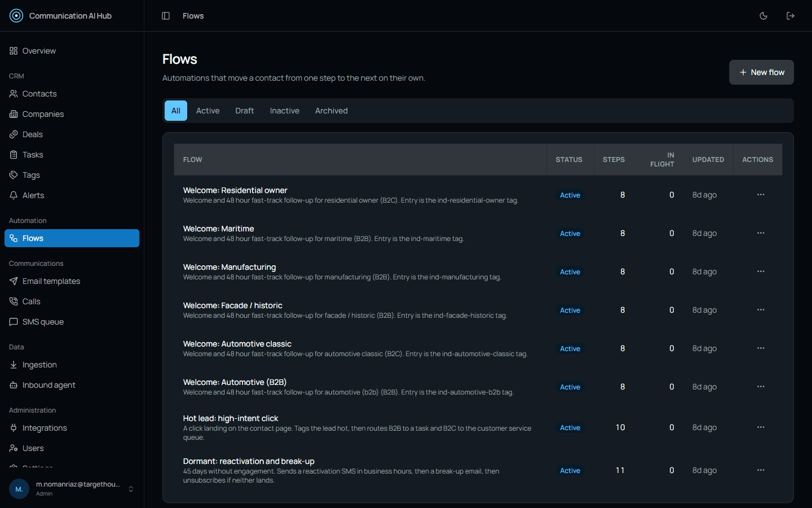This screenshot has width=812, height=508.
Task: Open the Dormant: reactivation and break-up flow
Action: [x=249, y=461]
